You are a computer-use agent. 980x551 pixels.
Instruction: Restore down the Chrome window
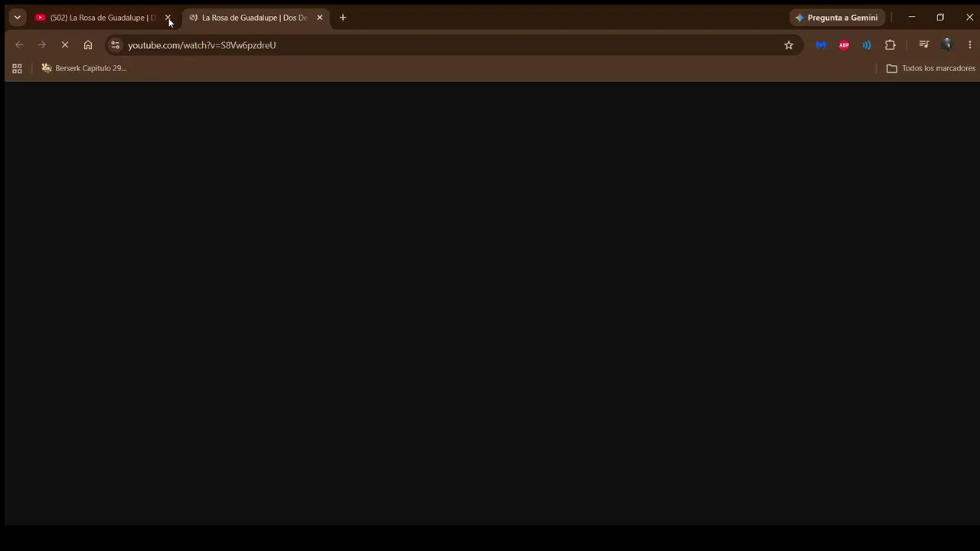pos(940,18)
